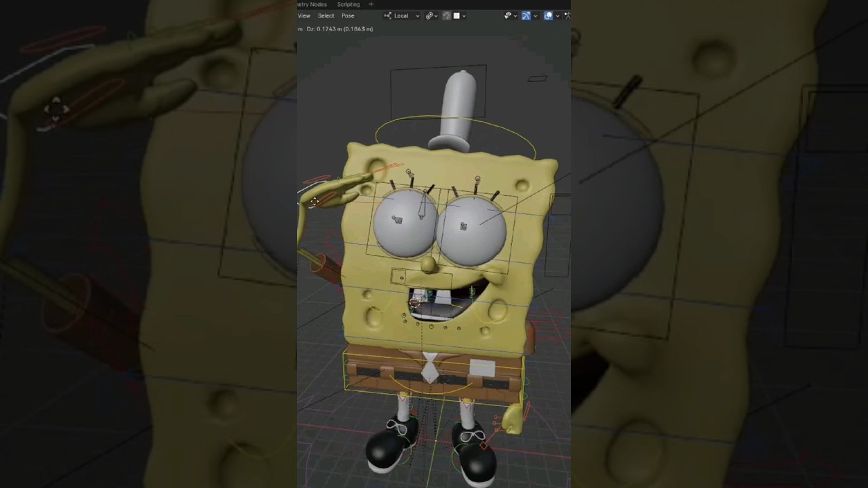The width and height of the screenshot is (868, 488).
Task: Expand the visibility and selectability dropdown arrow
Action: [x=515, y=16]
